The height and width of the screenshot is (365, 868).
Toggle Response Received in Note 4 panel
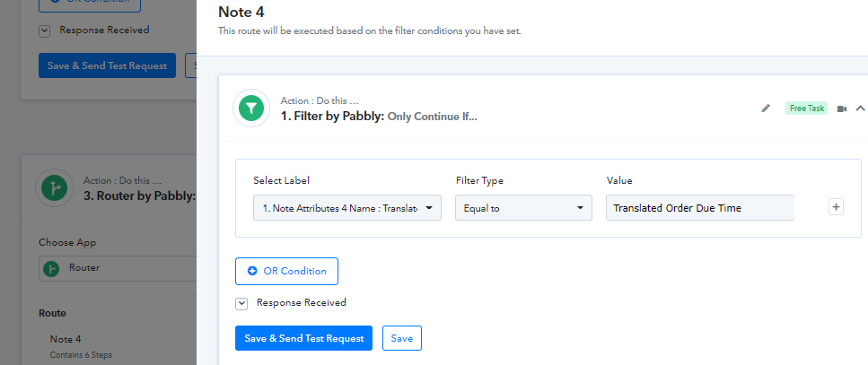[x=241, y=304]
